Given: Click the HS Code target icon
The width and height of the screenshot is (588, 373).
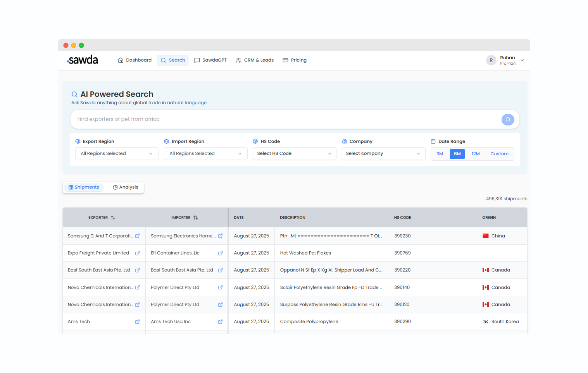Looking at the screenshot, I should point(255,141).
